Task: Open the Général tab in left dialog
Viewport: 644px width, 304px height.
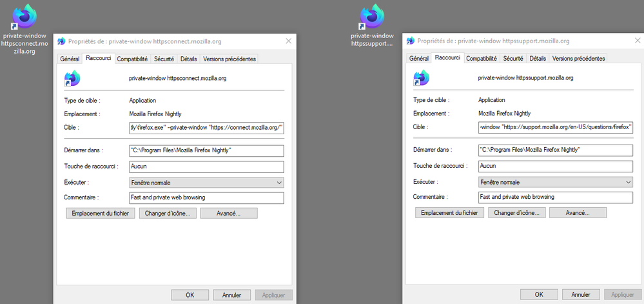Action: coord(70,59)
